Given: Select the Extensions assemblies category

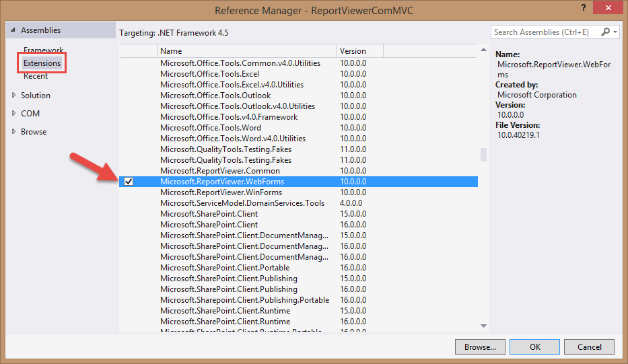Looking at the screenshot, I should pos(42,63).
